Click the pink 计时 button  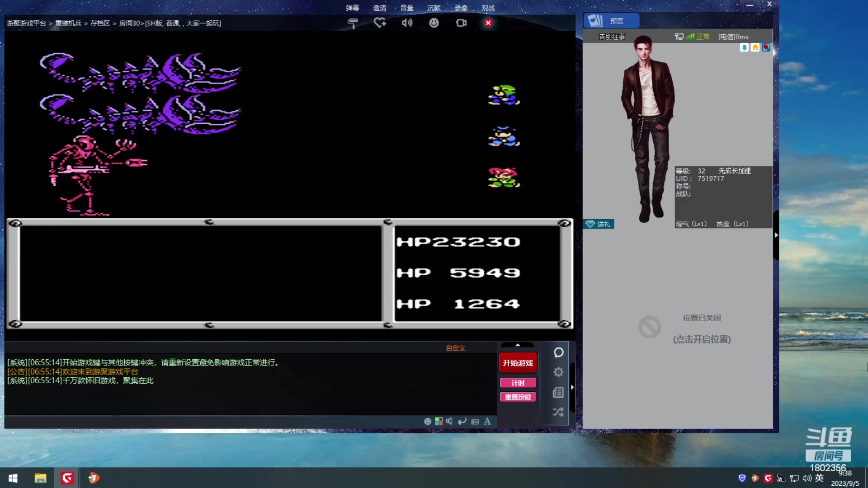(518, 383)
